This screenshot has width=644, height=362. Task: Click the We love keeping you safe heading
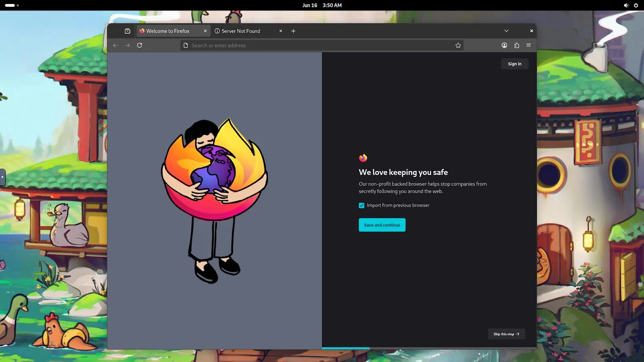(403, 172)
